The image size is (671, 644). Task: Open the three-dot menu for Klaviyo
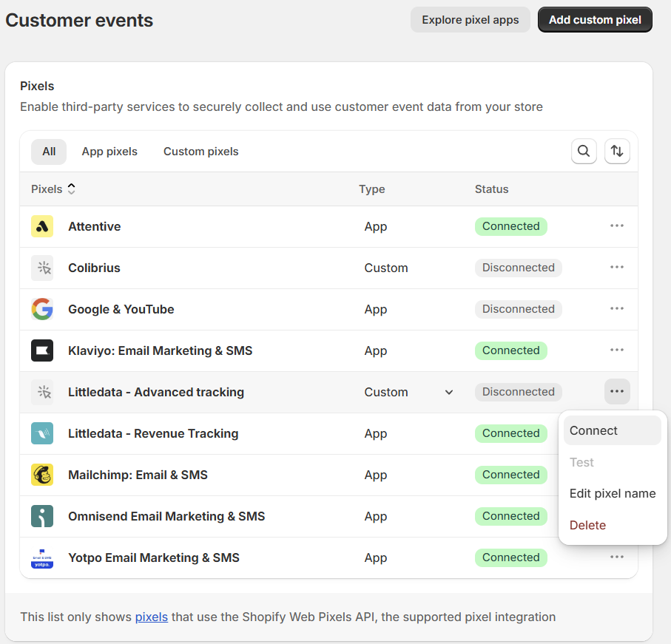click(617, 350)
